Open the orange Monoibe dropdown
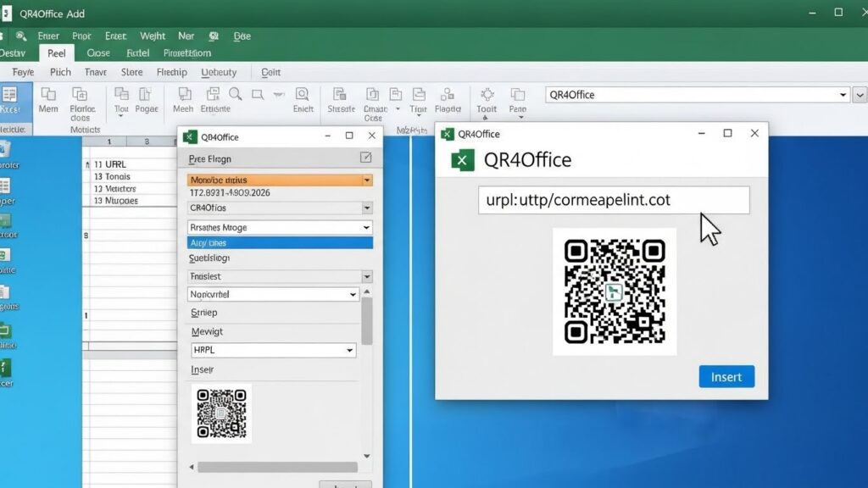The width and height of the screenshot is (868, 488). tap(366, 180)
